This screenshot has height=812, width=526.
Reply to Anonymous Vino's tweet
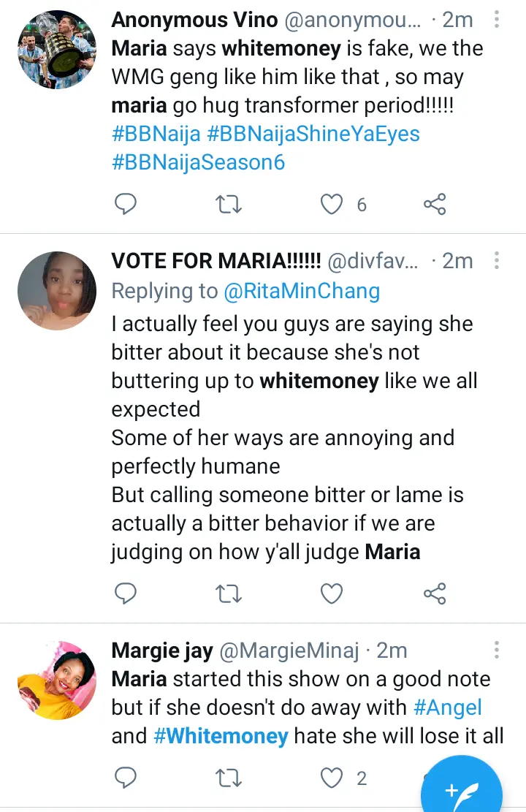(x=126, y=205)
